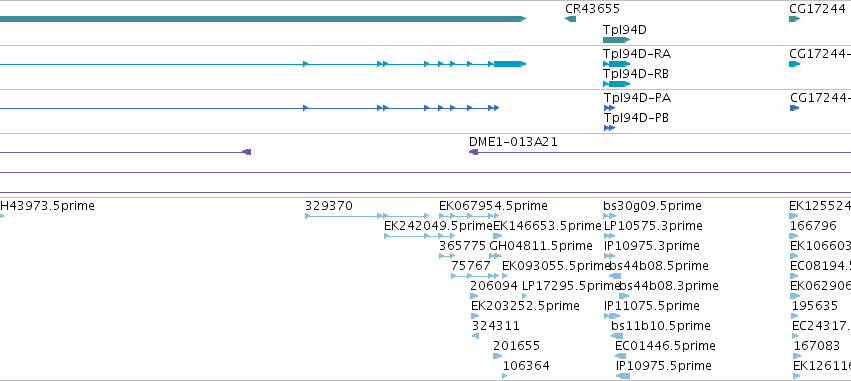The height and width of the screenshot is (381, 851).
Task: Click the purple arrowhead under DME1-013A21
Action: point(473,152)
